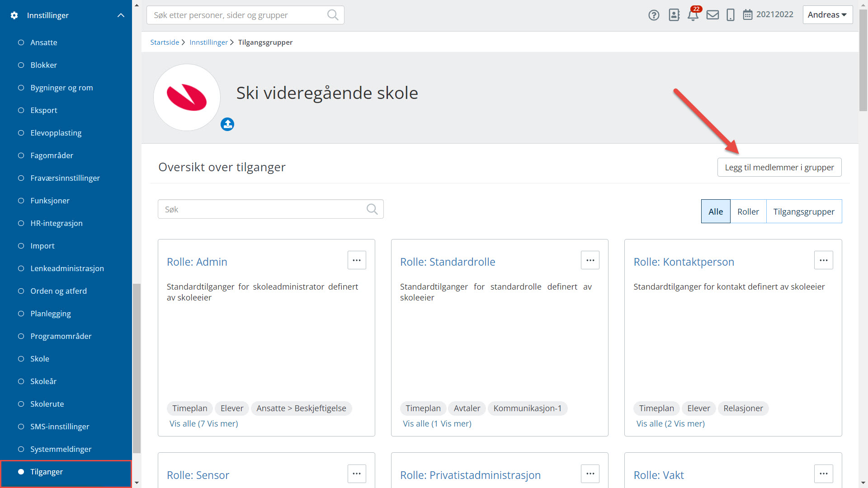Open more options for Rolle: Privatistadministrasjon
This screenshot has height=488, width=868.
coord(590,474)
